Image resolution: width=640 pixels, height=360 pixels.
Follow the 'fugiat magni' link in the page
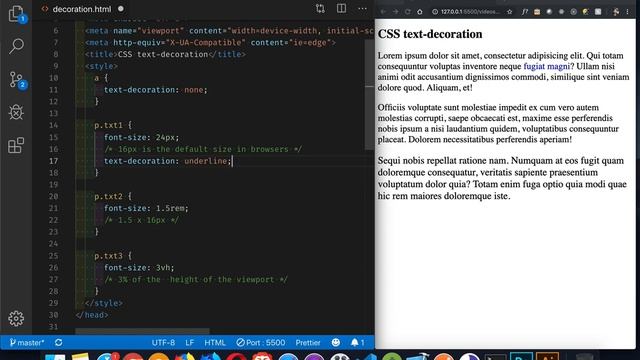point(547,66)
